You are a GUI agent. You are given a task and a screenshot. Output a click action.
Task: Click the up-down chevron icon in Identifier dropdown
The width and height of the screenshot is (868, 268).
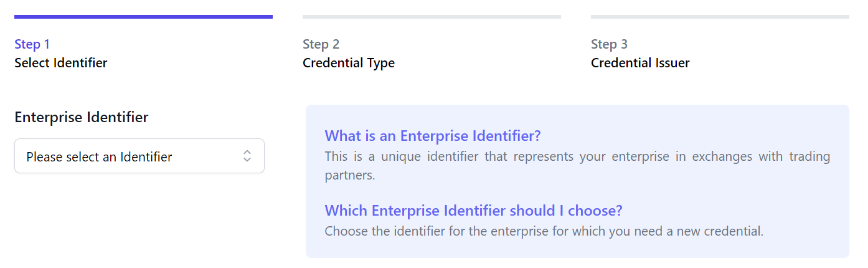click(x=247, y=156)
